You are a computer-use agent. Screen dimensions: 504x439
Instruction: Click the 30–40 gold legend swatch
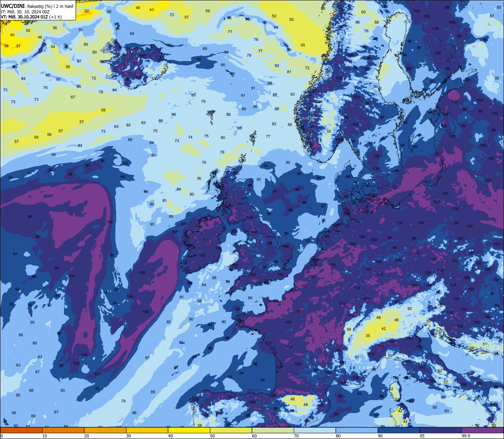point(147,430)
